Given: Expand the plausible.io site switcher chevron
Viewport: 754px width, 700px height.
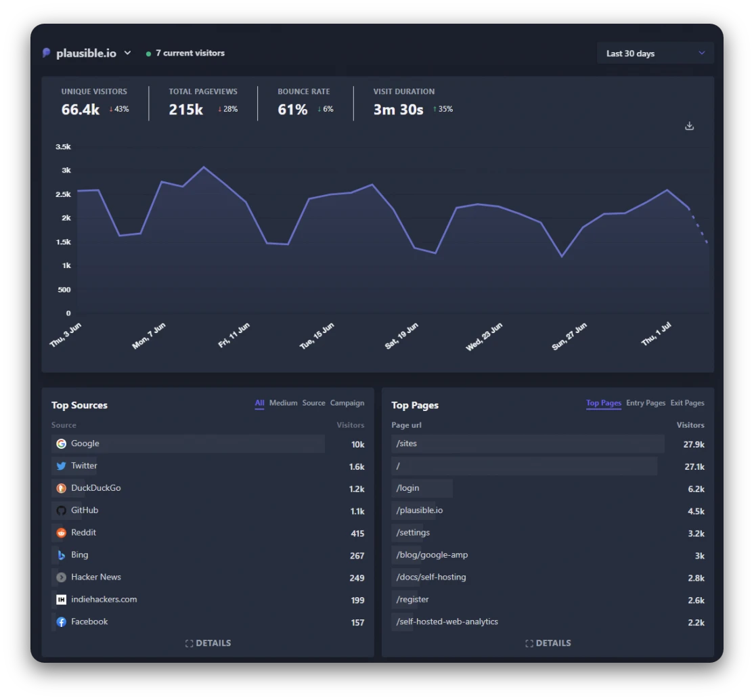Looking at the screenshot, I should (128, 53).
